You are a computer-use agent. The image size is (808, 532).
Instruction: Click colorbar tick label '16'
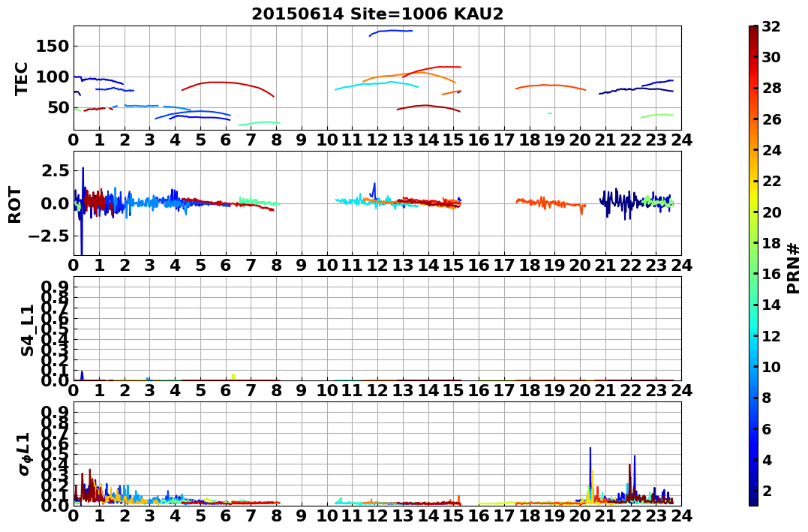tap(771, 274)
